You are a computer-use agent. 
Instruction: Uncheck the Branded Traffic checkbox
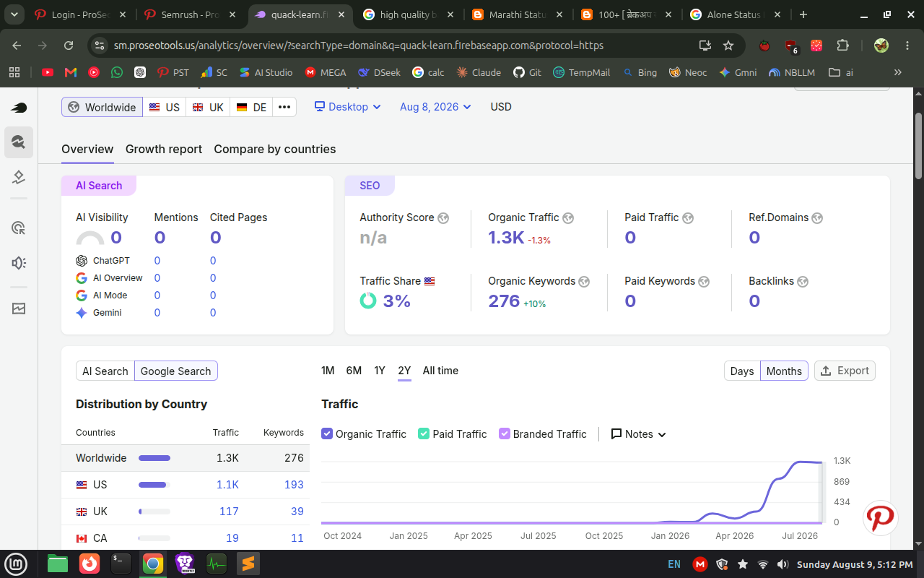click(x=505, y=433)
